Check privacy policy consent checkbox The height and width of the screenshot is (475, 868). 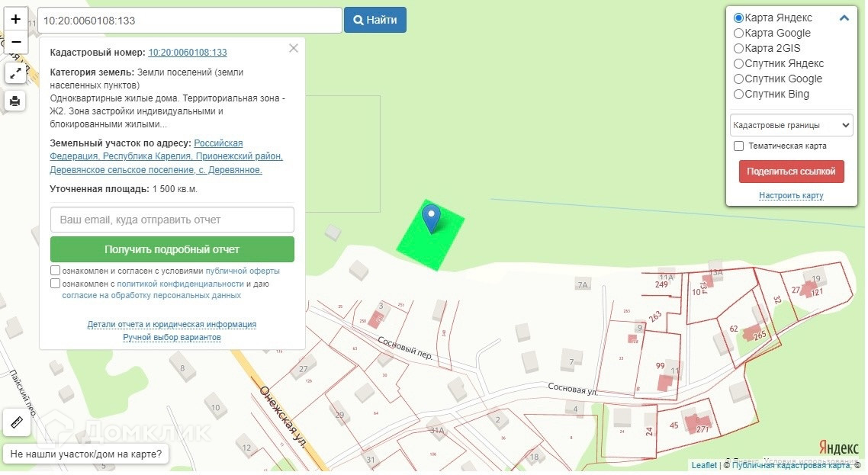tap(56, 284)
